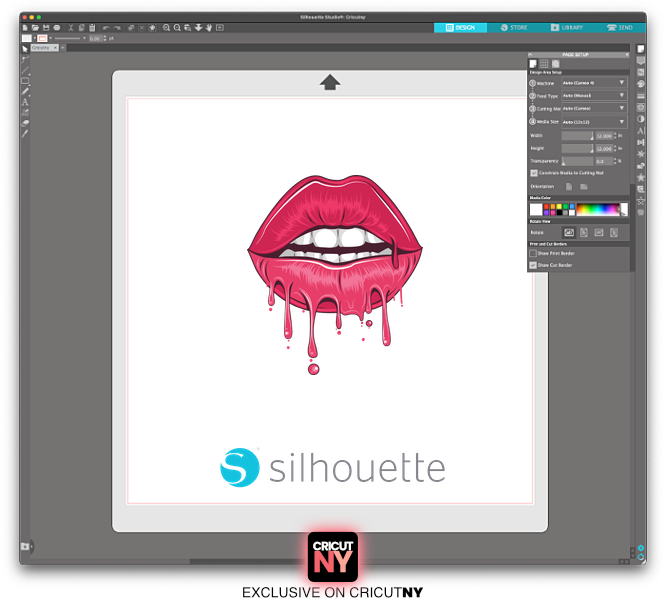
Task: Switch to the STORE tab
Action: [514, 28]
